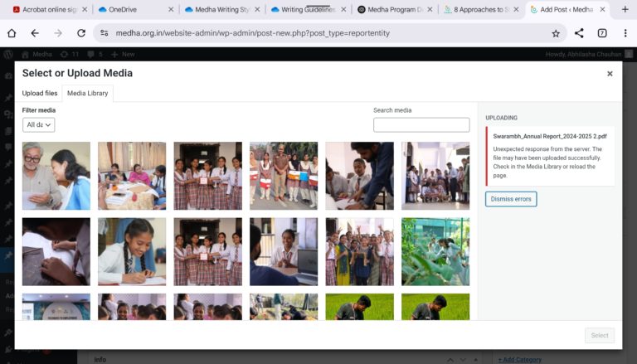Switch to the Medha Program browser tab

(x=388, y=10)
